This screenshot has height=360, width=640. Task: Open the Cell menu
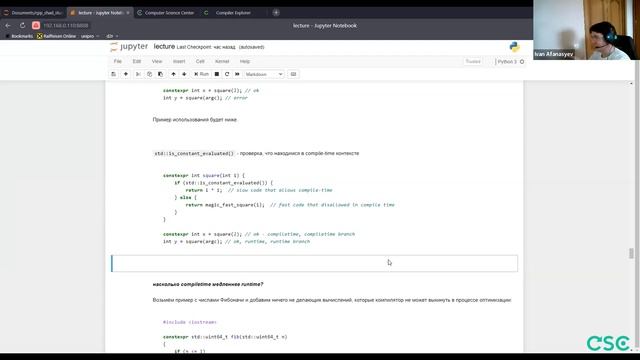pyautogui.click(x=200, y=61)
